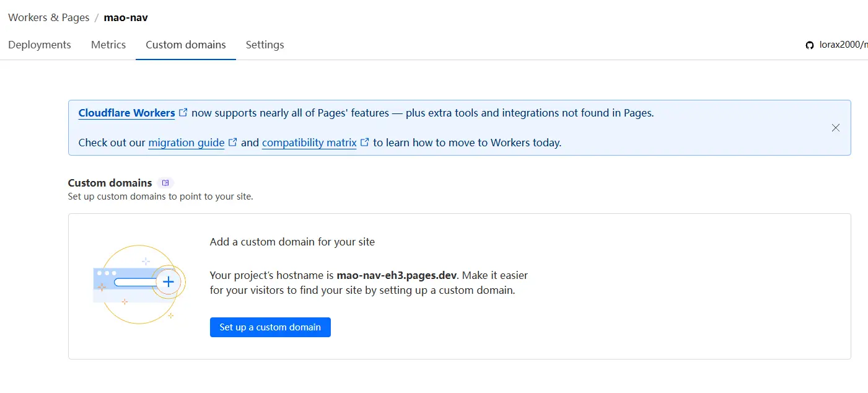Viewport: 868px width, 393px height.
Task: Click the Custom domains section heading
Action: click(x=110, y=183)
